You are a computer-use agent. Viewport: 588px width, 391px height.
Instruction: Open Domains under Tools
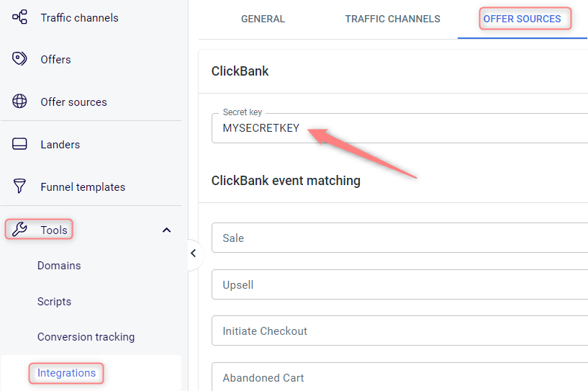click(59, 266)
